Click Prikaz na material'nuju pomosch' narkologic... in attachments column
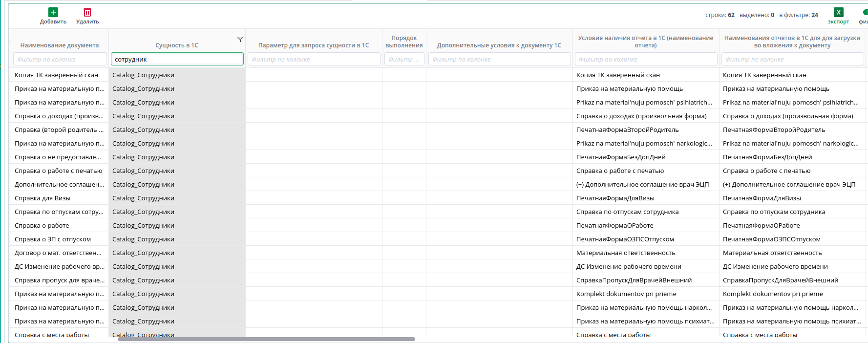868x343 pixels. point(791,143)
